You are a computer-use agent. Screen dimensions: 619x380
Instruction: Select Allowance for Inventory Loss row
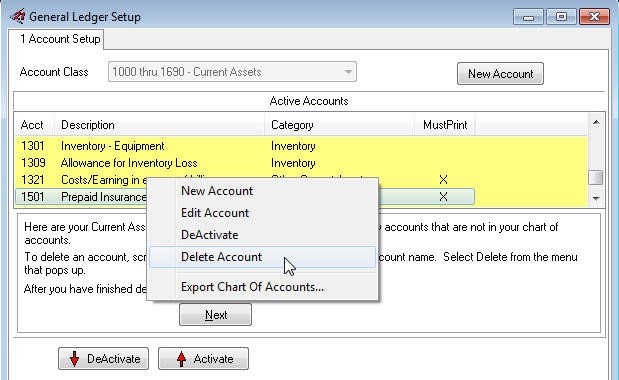point(302,163)
